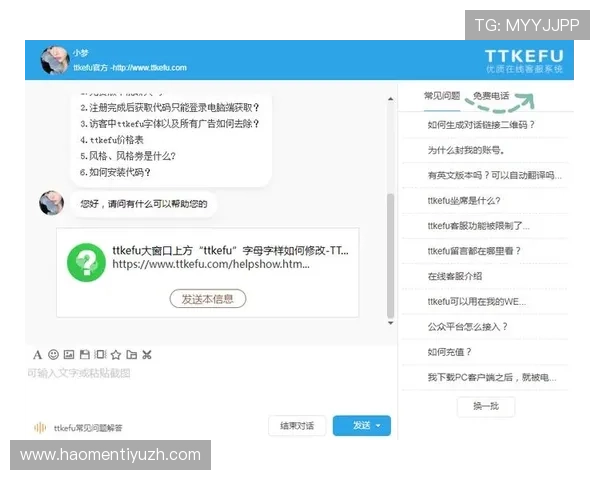This screenshot has width=600, height=480.
Task: Open the emoji smiley picker
Action: coord(53,355)
